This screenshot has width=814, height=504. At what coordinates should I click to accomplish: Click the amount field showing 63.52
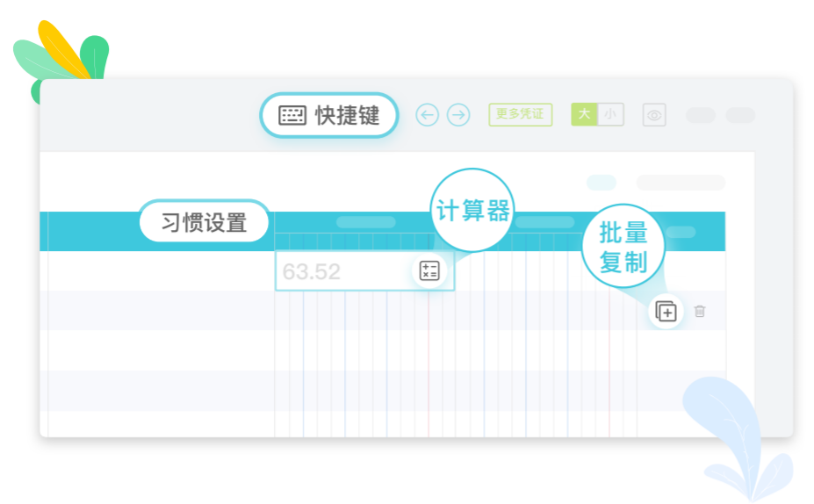click(x=364, y=271)
